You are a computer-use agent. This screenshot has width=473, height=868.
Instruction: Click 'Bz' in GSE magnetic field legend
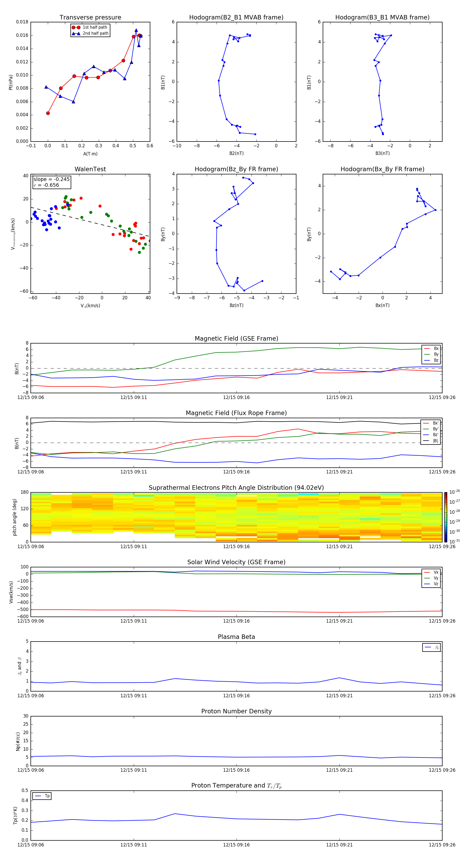436,360
